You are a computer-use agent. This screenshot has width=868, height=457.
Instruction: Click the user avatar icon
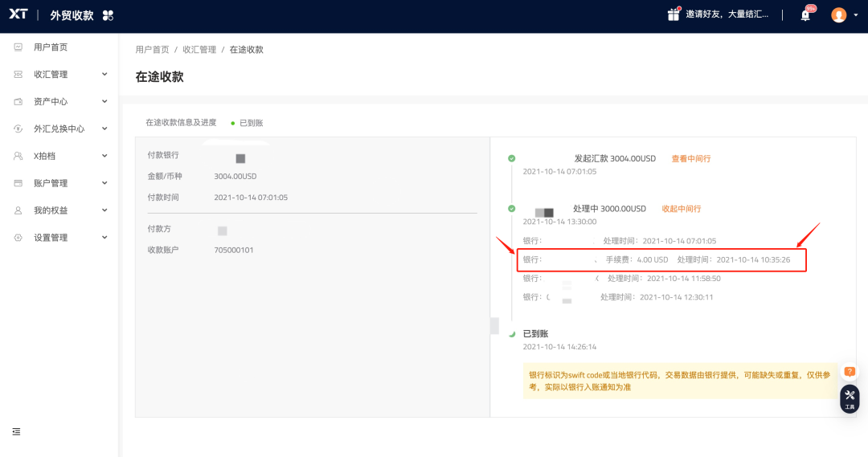838,15
